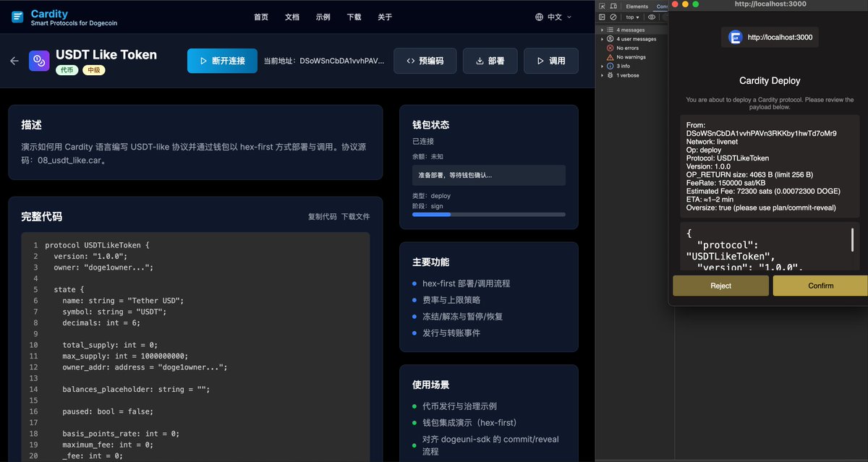
Task: Click the '钱包集成演示（hex-first）' use-case item
Action: (x=469, y=422)
